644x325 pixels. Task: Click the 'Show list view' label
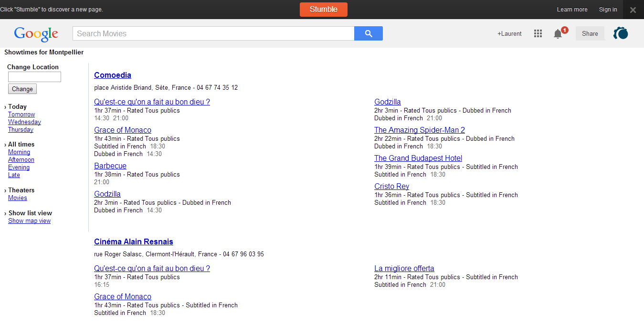pyautogui.click(x=30, y=213)
